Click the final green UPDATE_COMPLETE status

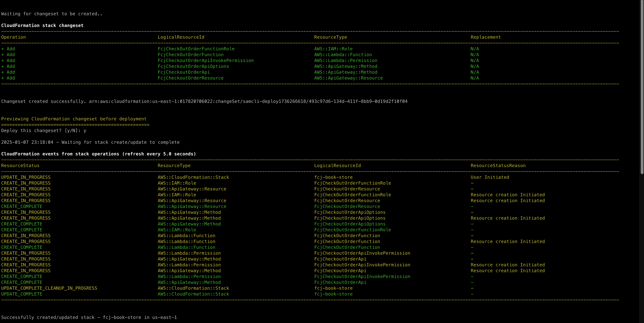tap(22, 294)
